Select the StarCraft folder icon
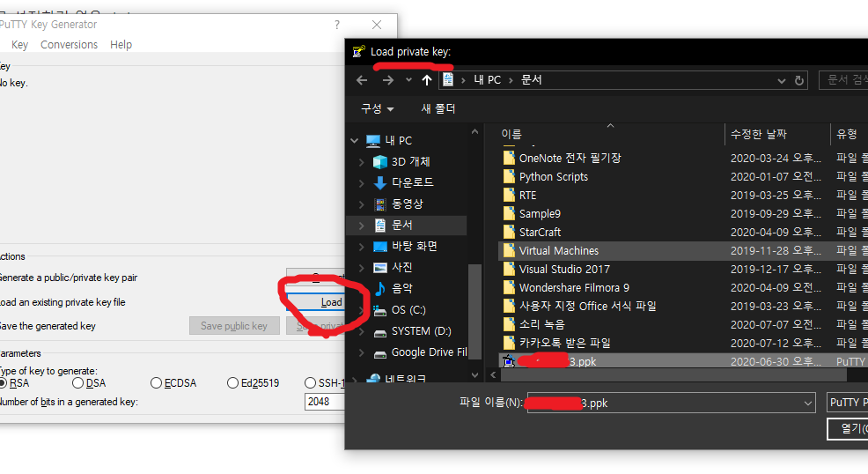Screen dimensions: 868x474 coord(509,232)
